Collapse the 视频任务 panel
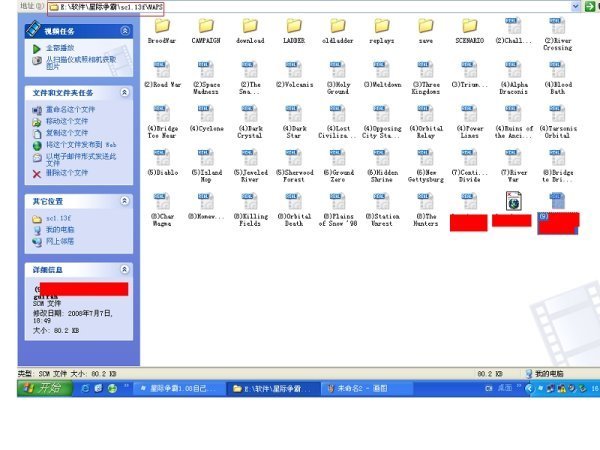 point(125,31)
